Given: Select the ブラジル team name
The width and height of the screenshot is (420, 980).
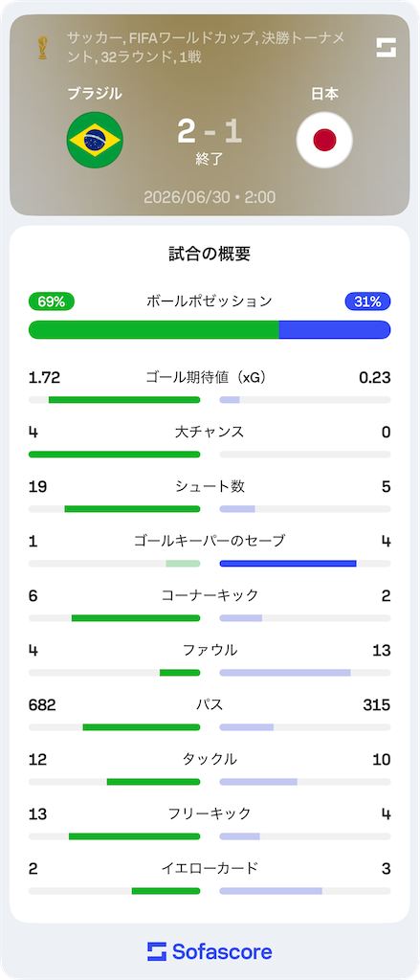Looking at the screenshot, I should (x=95, y=95).
